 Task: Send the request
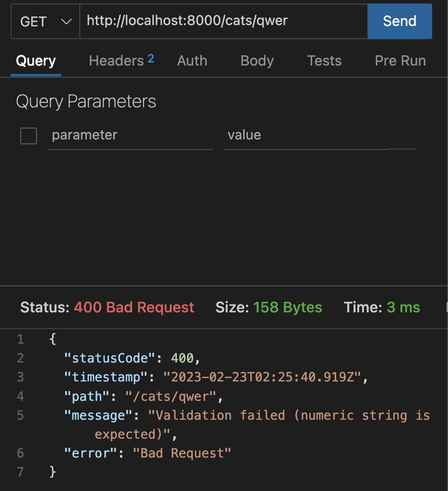click(x=400, y=21)
